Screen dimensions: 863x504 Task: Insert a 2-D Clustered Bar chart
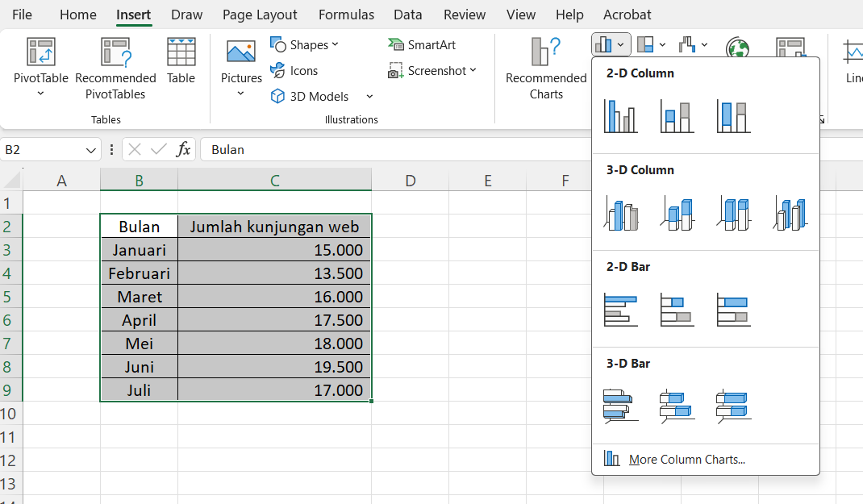click(x=621, y=310)
